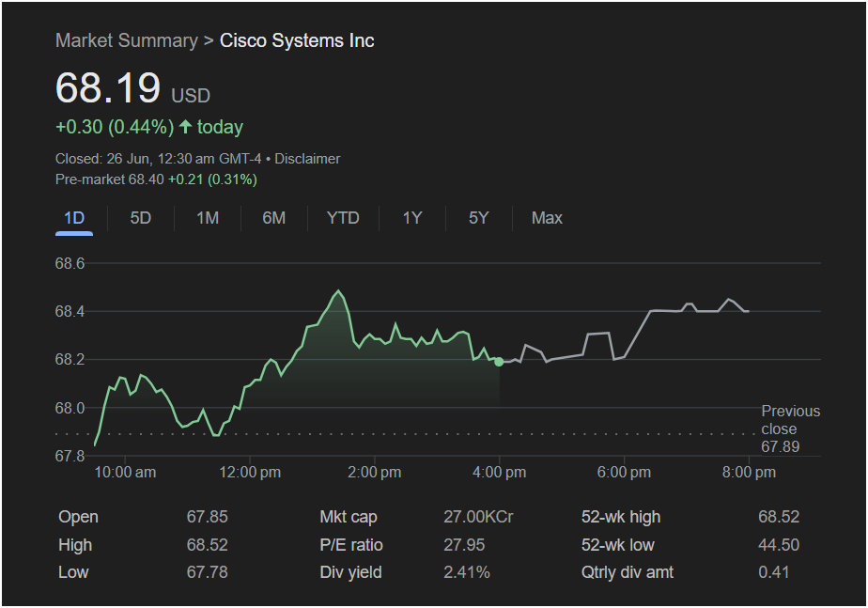Click the 2:00 pm axis label
The image size is (868, 608).
pos(374,473)
